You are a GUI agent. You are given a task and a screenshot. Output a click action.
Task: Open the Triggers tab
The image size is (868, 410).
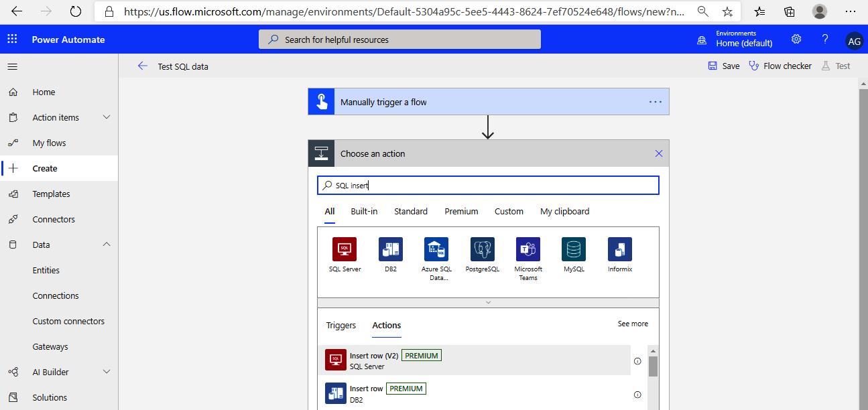click(341, 325)
